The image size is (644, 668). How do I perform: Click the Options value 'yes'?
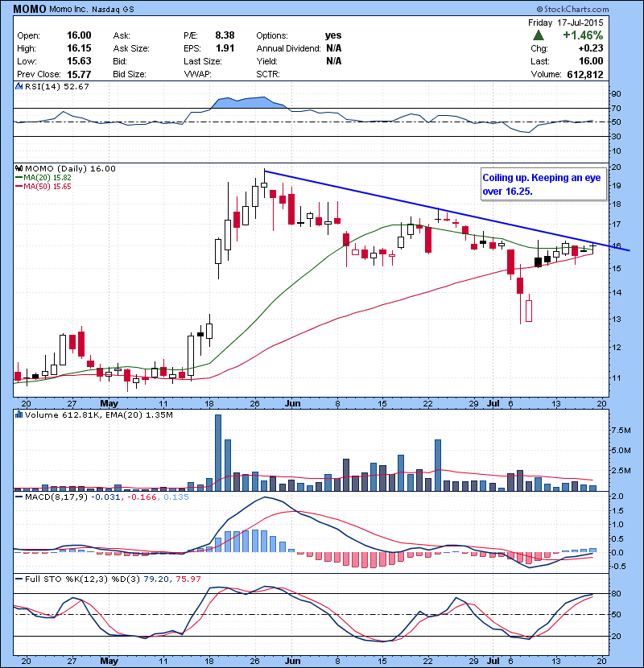pos(333,35)
